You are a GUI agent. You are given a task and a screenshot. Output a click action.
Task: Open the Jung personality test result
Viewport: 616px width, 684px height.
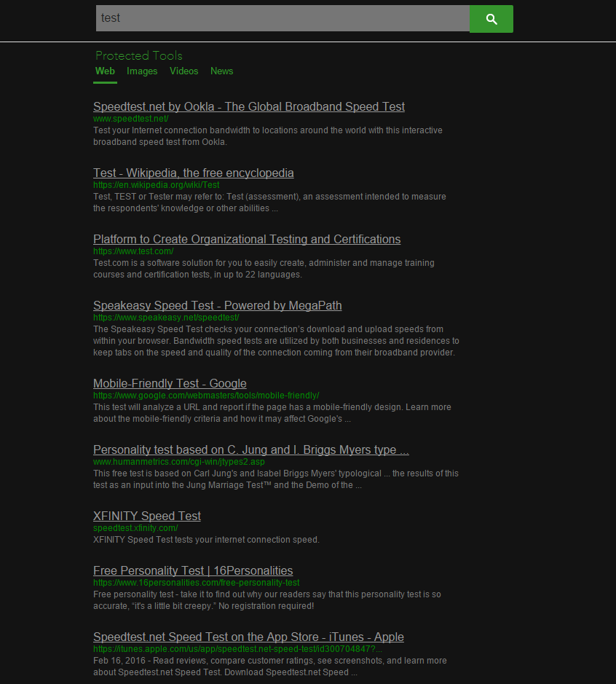pyautogui.click(x=250, y=449)
